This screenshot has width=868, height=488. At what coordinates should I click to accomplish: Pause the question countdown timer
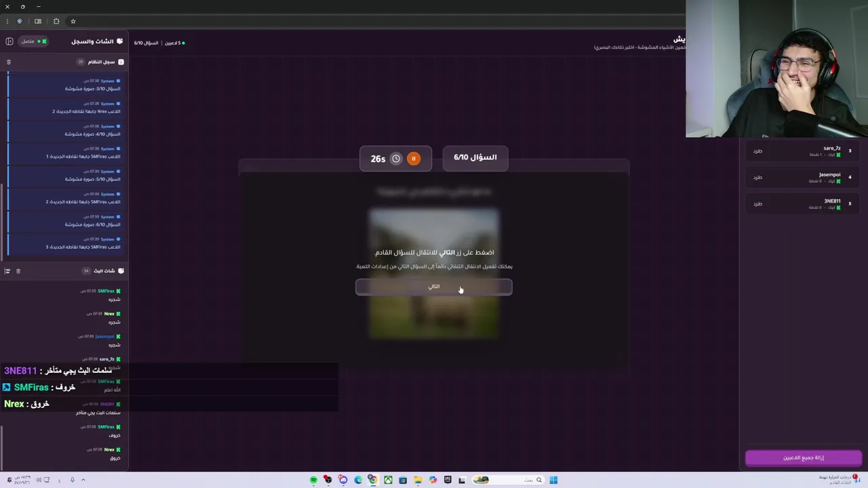tap(414, 159)
